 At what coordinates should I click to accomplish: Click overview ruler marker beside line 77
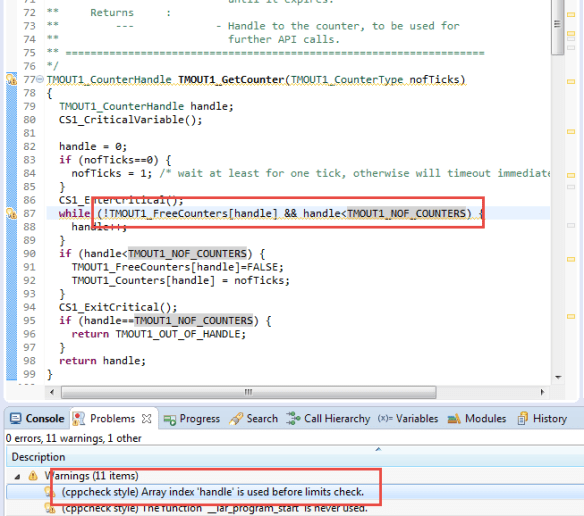coord(571,82)
